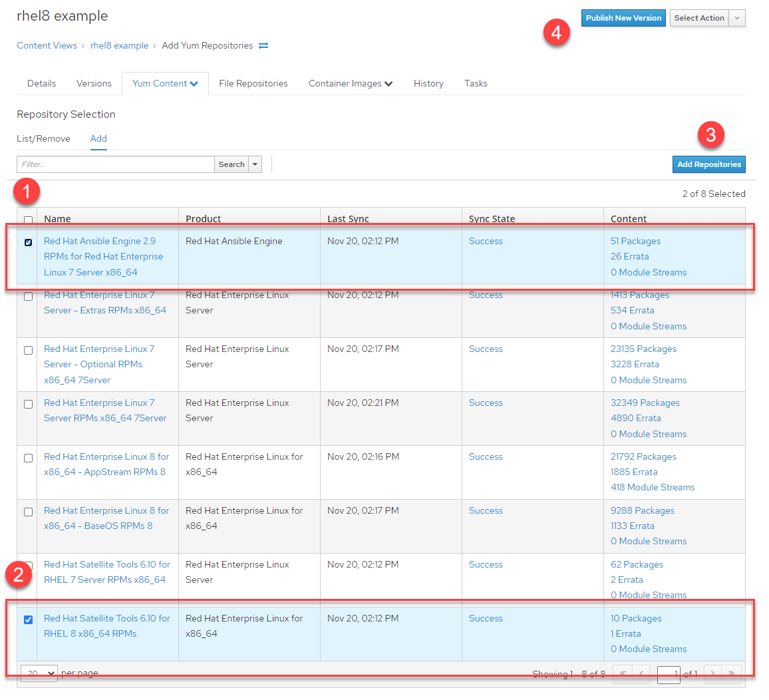Uncheck Red Hat Ansible Engine 2.9 repository
Viewport: 769px width, 700px height.
coord(28,242)
